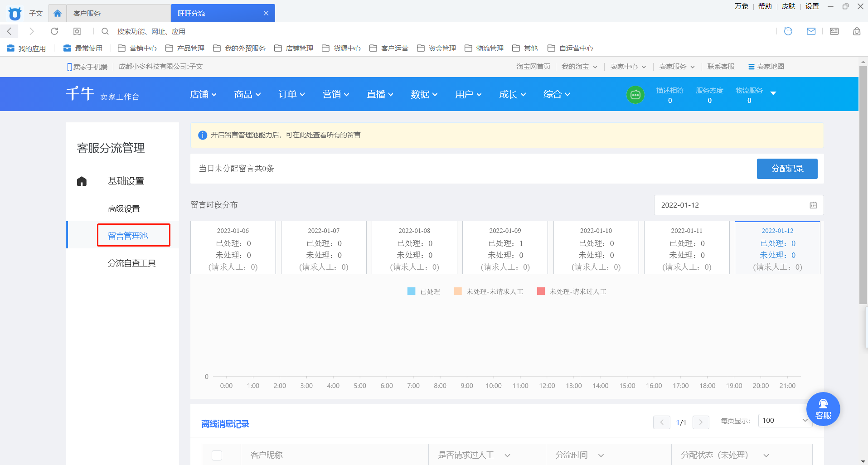The image size is (868, 465).
Task: Open the 淘宝网首页 link
Action: pyautogui.click(x=533, y=67)
